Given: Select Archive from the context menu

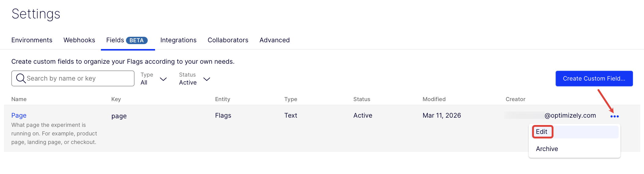Looking at the screenshot, I should click(x=547, y=149).
